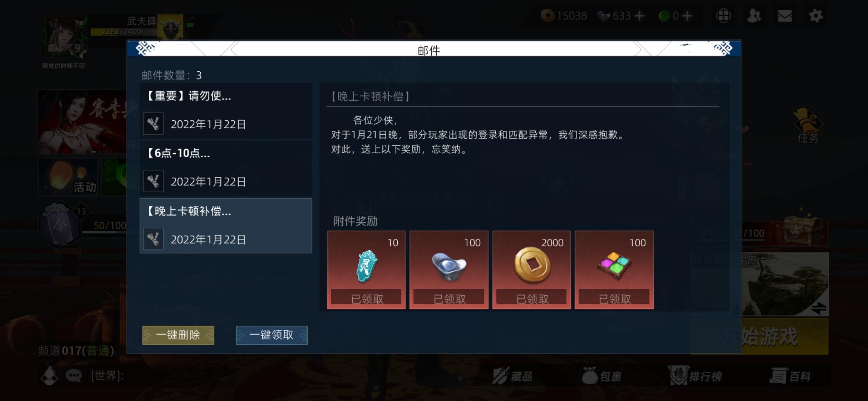Select the 【6点-10点... mail entry
Screen dimensions: 868x401
[226, 168]
